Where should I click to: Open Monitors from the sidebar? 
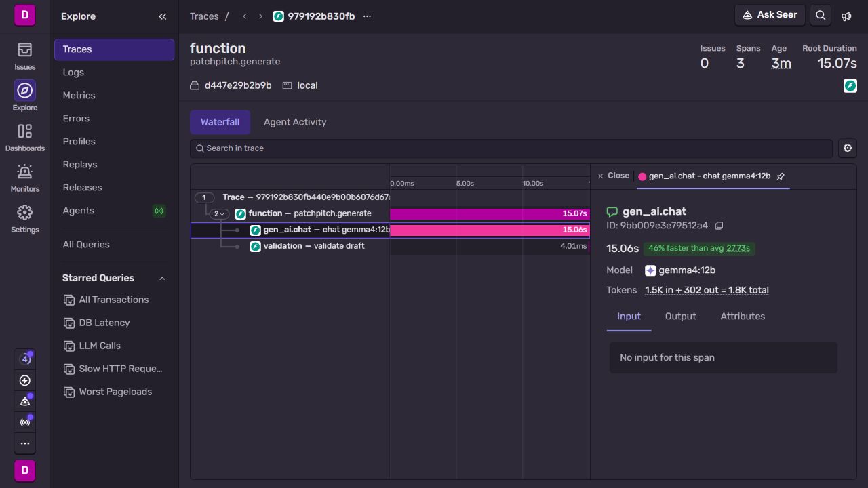(x=25, y=177)
